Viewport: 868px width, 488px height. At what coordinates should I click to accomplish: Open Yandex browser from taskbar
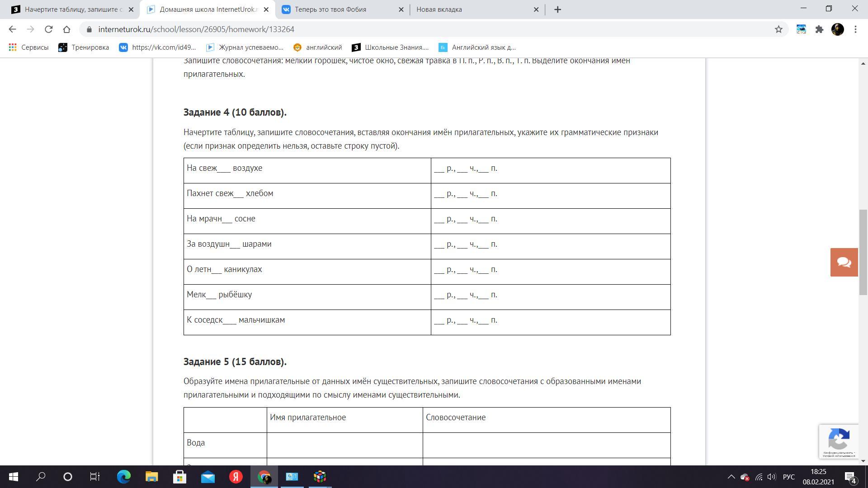click(236, 477)
